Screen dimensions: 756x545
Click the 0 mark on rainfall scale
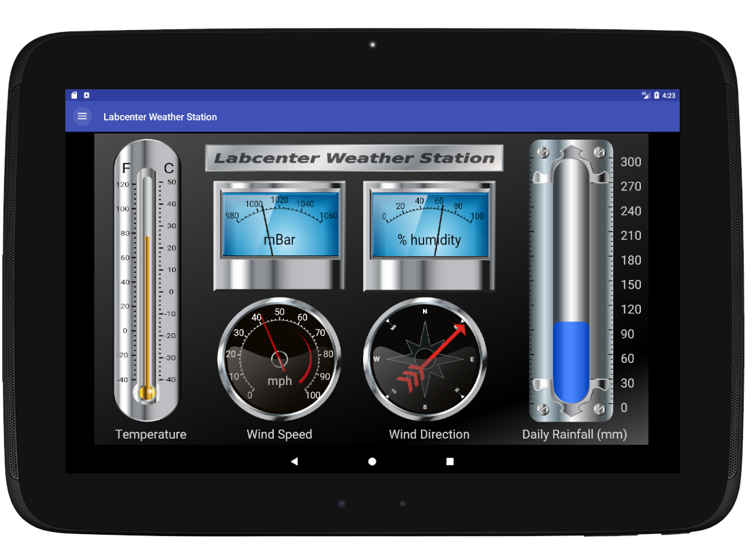(624, 408)
